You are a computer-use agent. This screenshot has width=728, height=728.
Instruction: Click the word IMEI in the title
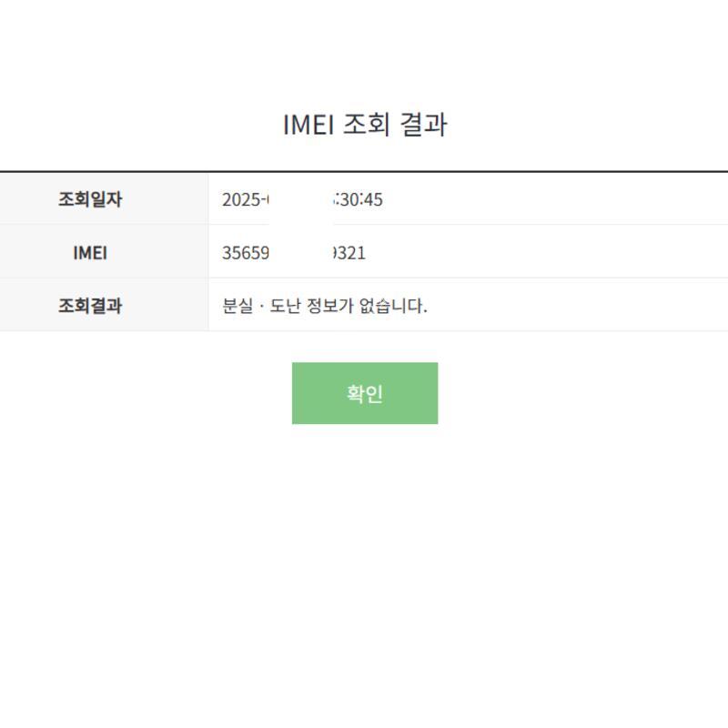tap(308, 125)
